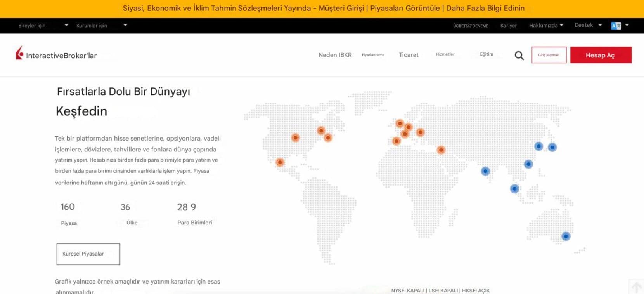
Task: Select the Middle East orange map marker
Action: click(x=441, y=150)
